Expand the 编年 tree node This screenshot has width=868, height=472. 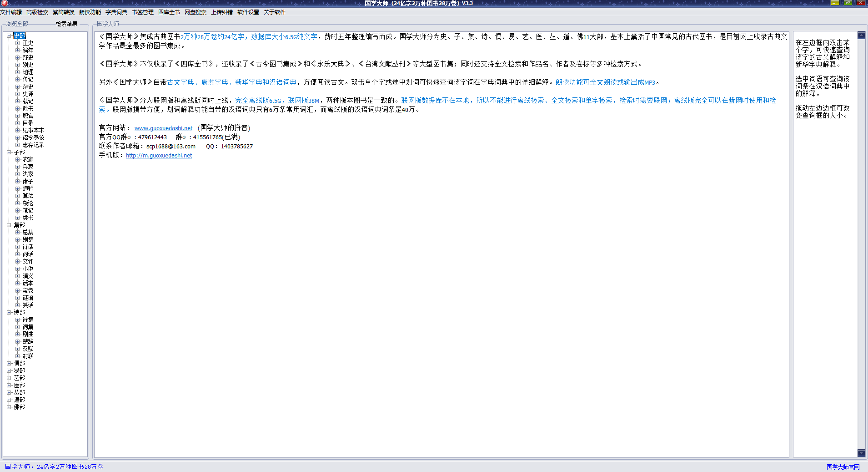[17, 50]
